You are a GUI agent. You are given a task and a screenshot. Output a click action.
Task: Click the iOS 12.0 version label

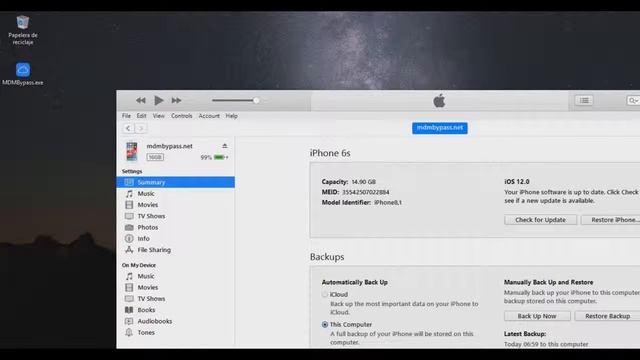[x=517, y=182]
